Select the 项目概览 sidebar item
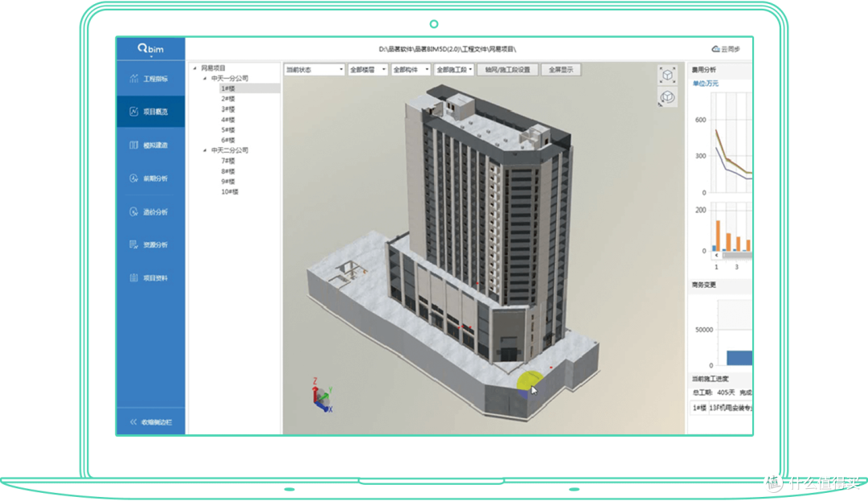Viewport: 868px width, 501px height. coord(150,111)
